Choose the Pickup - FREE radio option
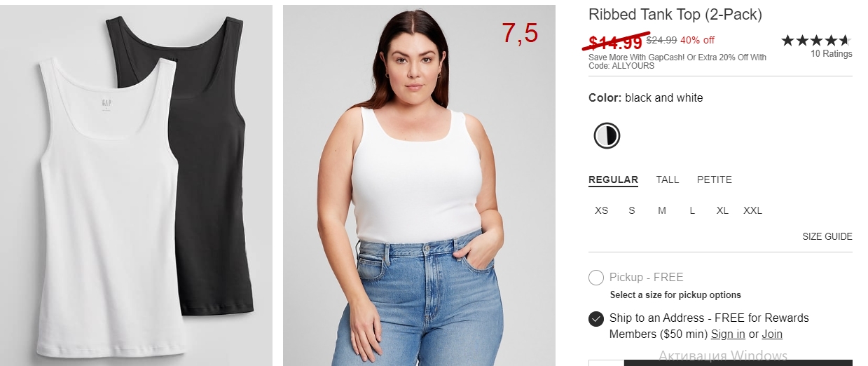Screen dimensions: 868x366 pos(596,278)
